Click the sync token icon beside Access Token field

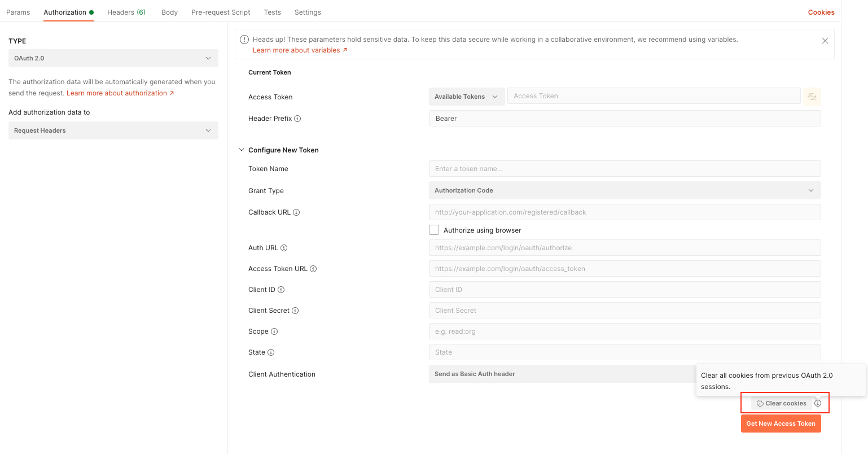point(812,96)
